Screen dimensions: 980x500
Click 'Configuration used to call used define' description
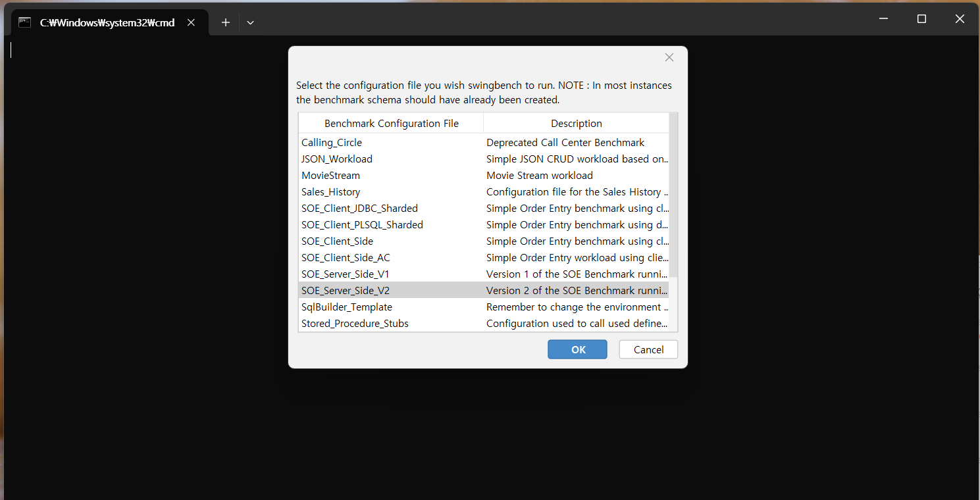pyautogui.click(x=576, y=323)
